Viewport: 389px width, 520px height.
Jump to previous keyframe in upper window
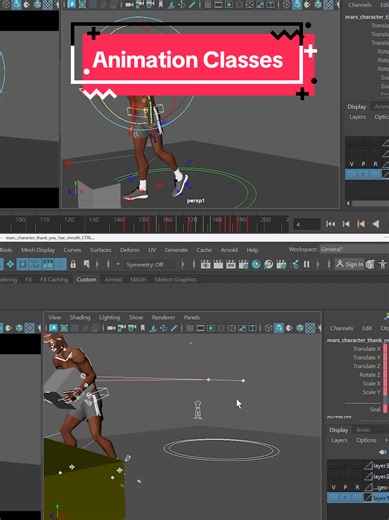360,224
